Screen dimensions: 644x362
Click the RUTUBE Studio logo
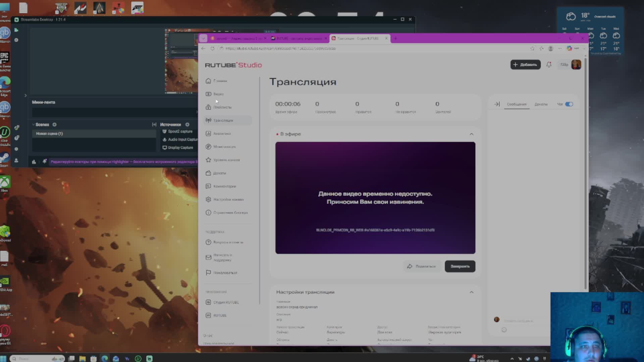pos(233,65)
